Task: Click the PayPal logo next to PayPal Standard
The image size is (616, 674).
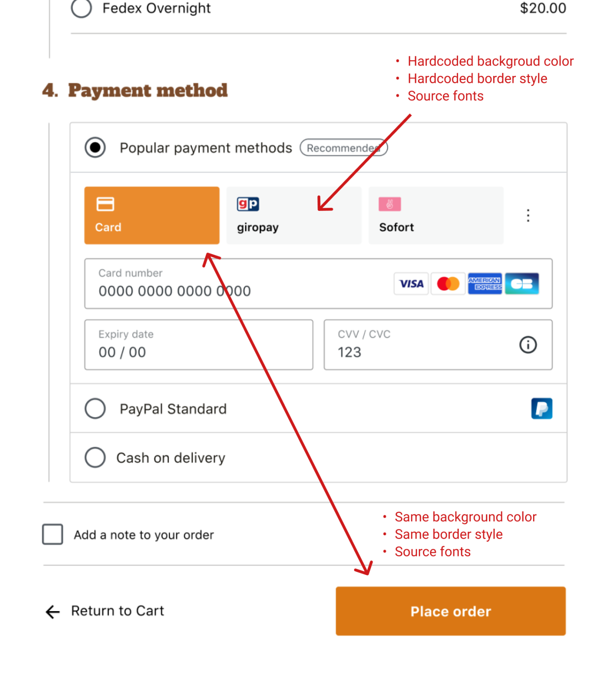Action: click(x=542, y=408)
